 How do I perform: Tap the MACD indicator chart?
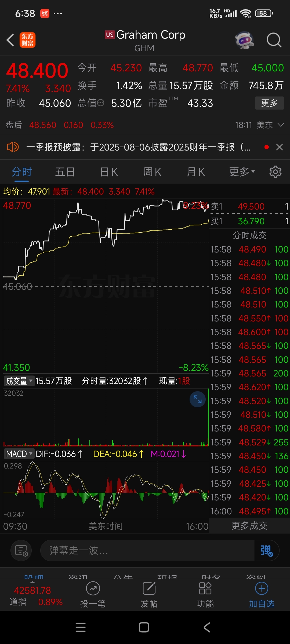[106, 490]
